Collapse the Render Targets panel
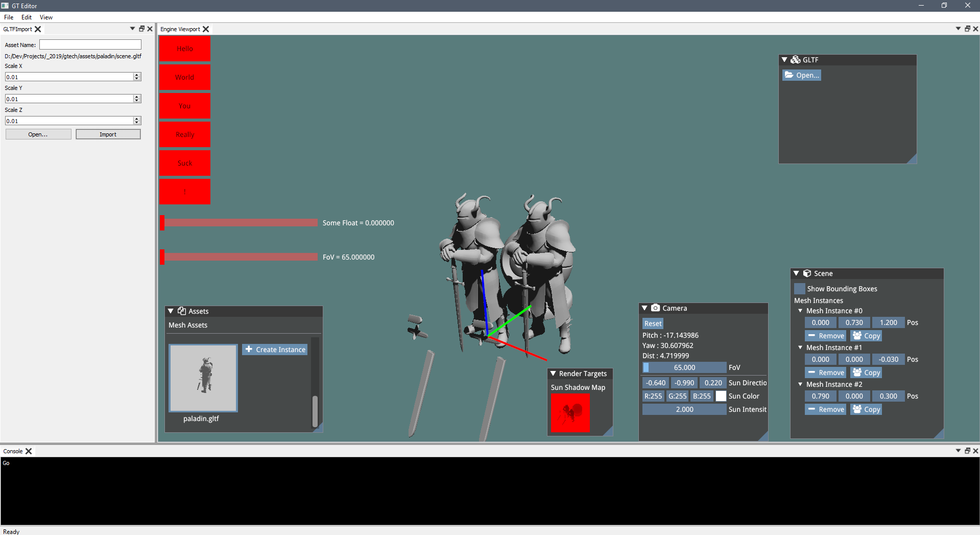 [x=553, y=374]
